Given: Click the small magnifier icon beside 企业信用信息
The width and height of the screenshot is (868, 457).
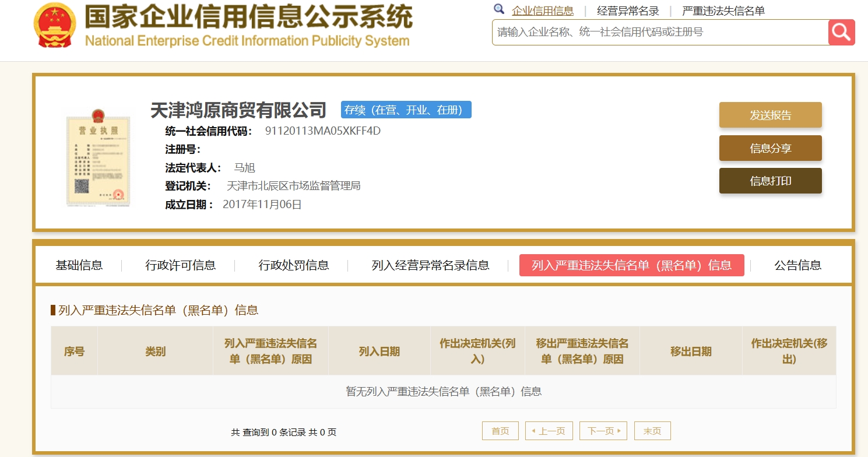Looking at the screenshot, I should click(x=499, y=9).
